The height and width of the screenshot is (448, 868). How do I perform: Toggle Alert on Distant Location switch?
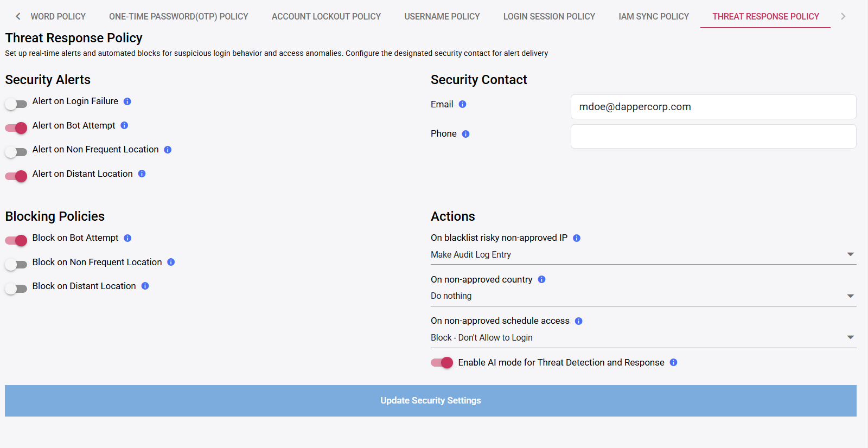click(16, 176)
